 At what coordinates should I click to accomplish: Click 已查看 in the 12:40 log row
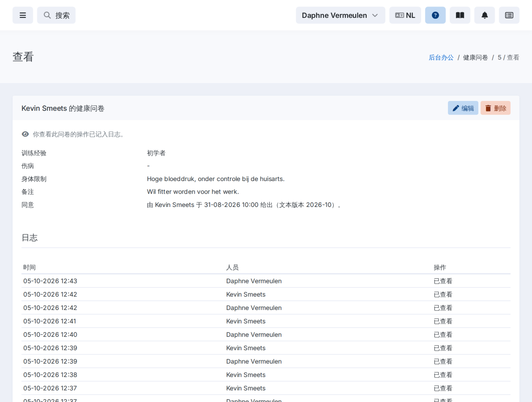point(443,335)
